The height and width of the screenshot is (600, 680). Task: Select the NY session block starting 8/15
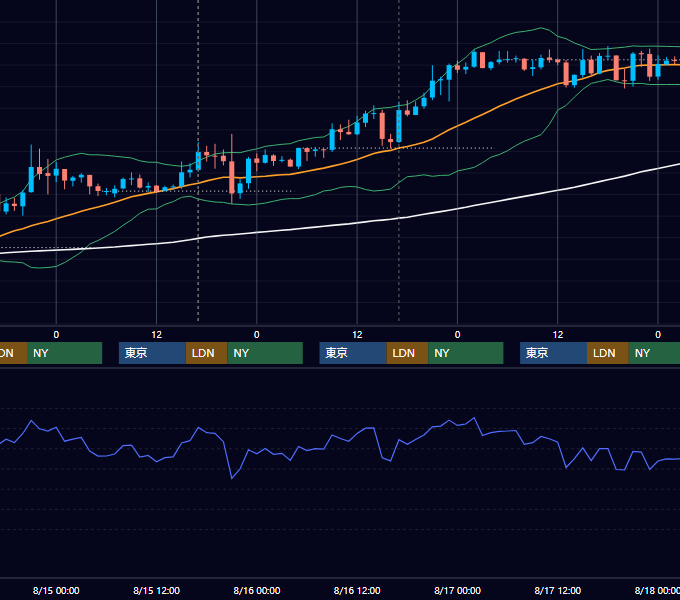pos(265,353)
